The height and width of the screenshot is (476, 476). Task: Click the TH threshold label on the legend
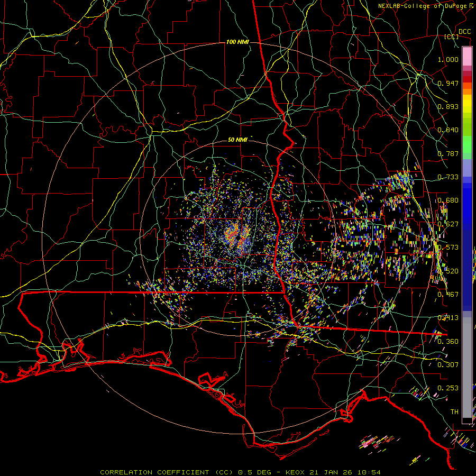(454, 412)
